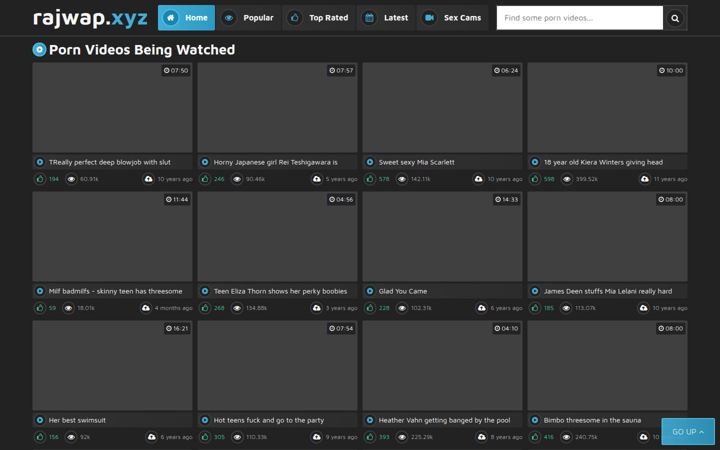This screenshot has width=720, height=450.
Task: Click the views eye icon beside 92k
Action: [x=72, y=437]
